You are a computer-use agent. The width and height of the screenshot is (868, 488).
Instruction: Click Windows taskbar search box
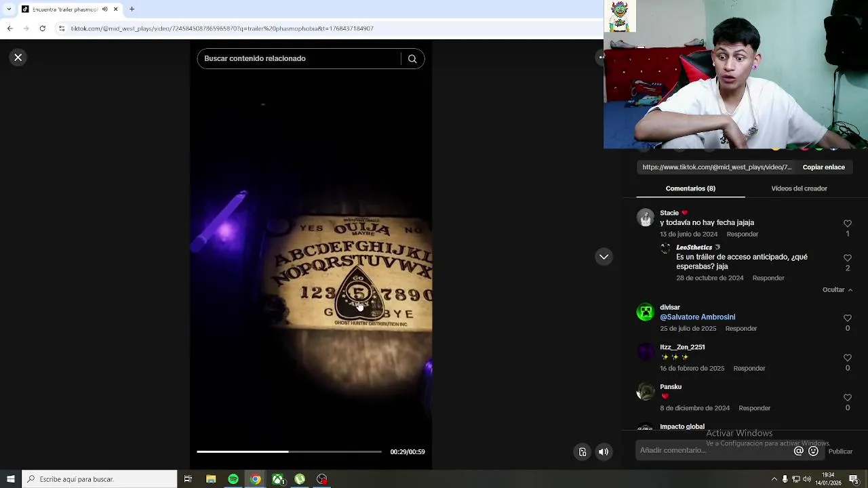[100, 479]
